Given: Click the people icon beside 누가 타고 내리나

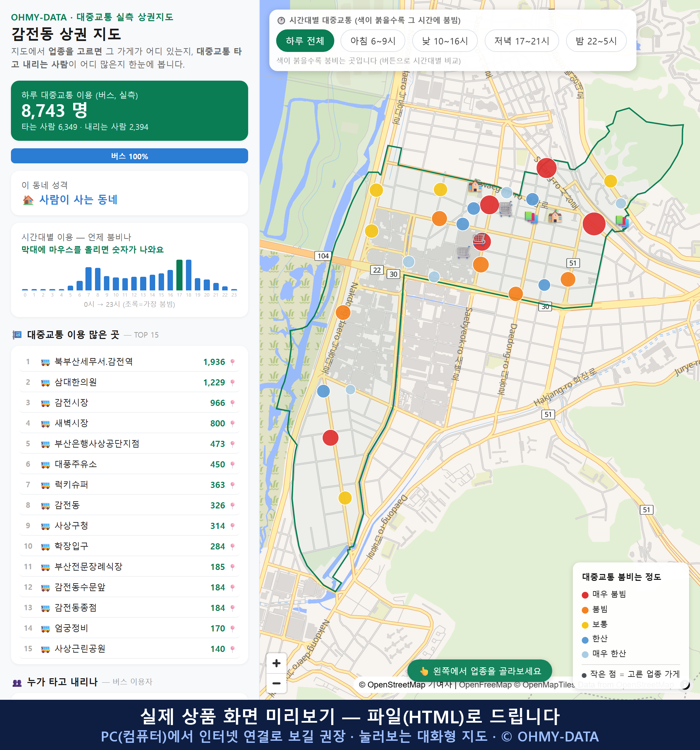Looking at the screenshot, I should coord(17,682).
